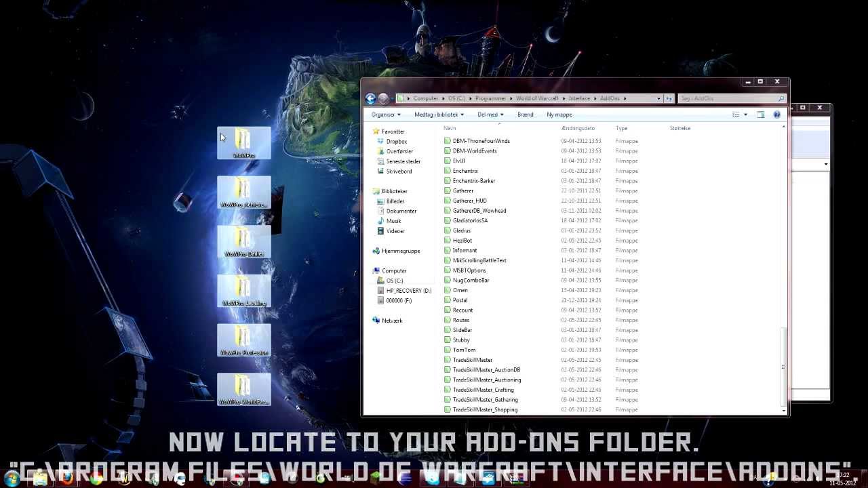
Task: Select the WoWPro_Achievements desktop folder
Action: (244, 192)
